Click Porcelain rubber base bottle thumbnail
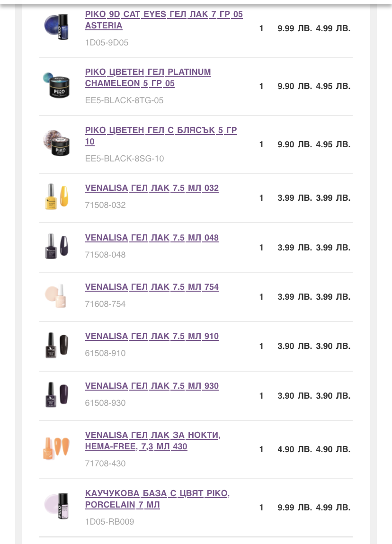392x544 pixels. [x=56, y=506]
